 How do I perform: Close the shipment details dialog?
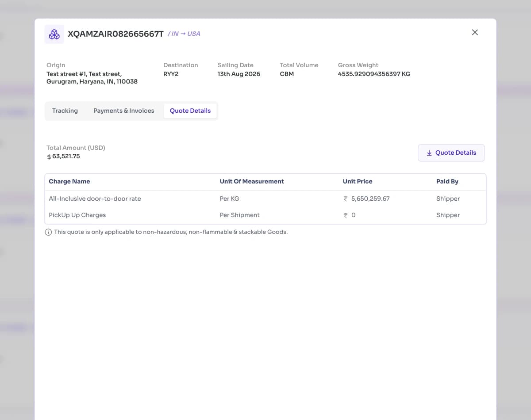coord(475,32)
